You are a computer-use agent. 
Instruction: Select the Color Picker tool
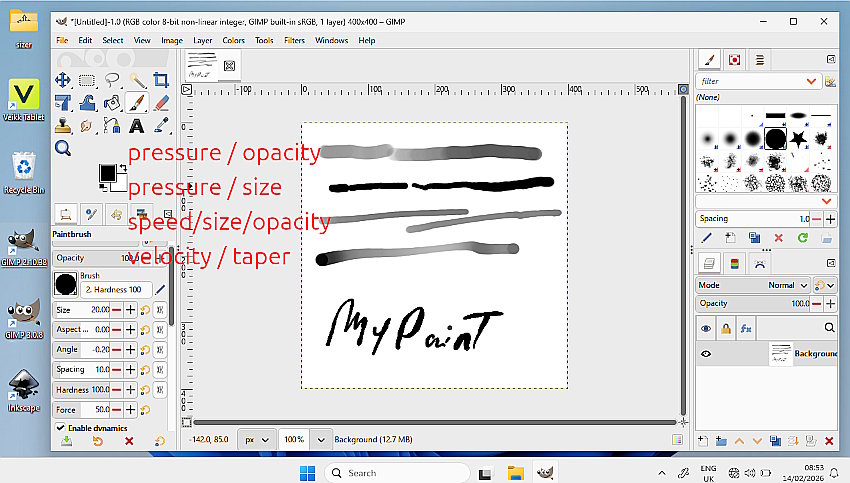tap(161, 126)
